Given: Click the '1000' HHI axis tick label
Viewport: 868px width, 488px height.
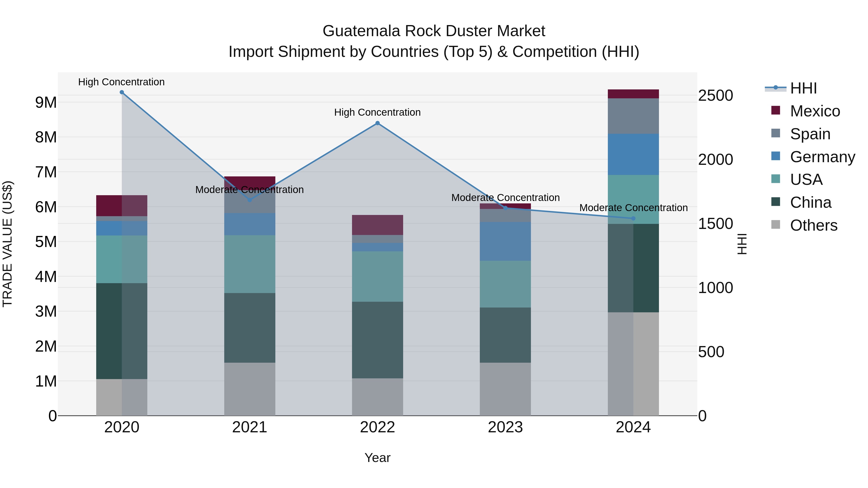Looking at the screenshot, I should click(715, 288).
